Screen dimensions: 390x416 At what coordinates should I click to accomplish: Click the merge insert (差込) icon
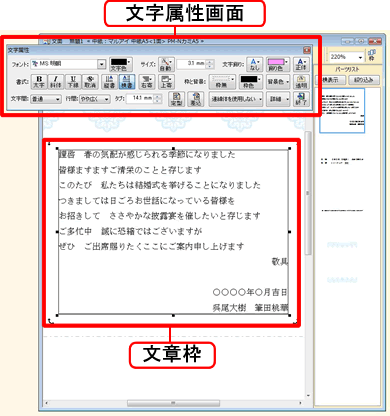[196, 99]
